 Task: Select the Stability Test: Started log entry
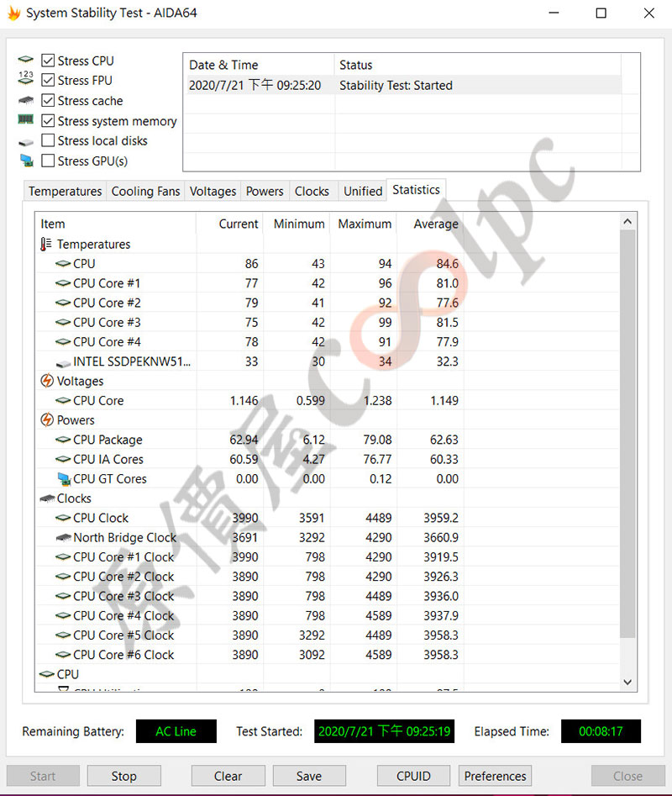pyautogui.click(x=402, y=85)
